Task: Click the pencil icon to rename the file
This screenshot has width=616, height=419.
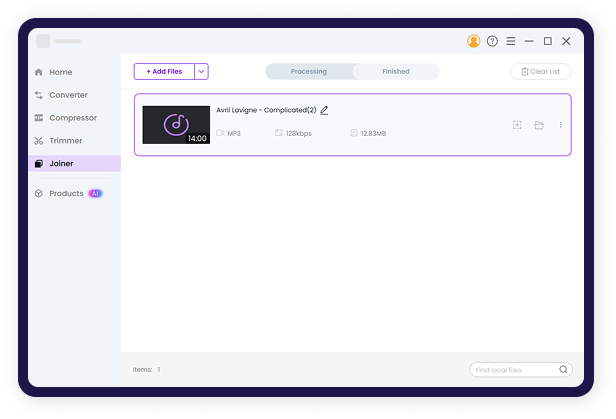Action: [x=324, y=110]
